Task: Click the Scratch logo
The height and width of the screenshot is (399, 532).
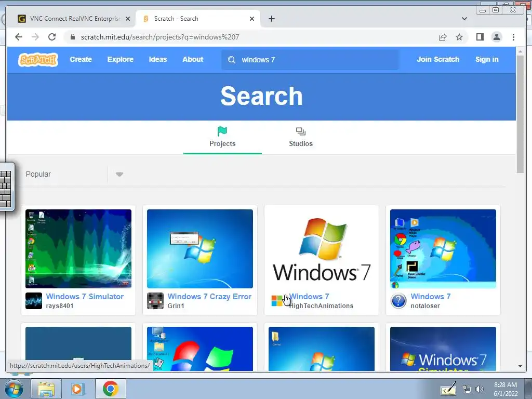Action: pos(38,60)
